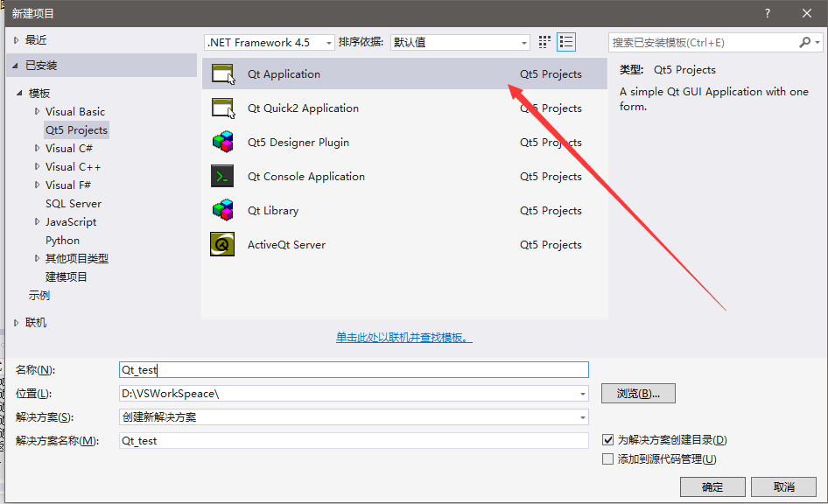Open the search options dropdown arrow
Viewport: 828px width, 504px height.
(817, 42)
